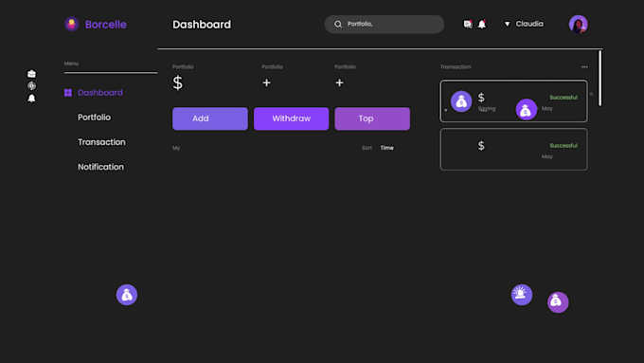Click May date in the second transaction card
This screenshot has width=644, height=363.
547,156
